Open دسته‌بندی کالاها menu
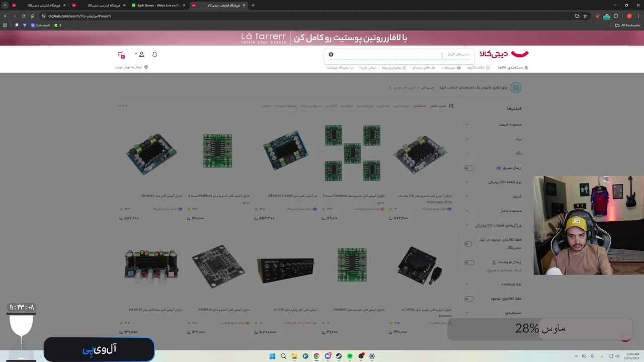 pyautogui.click(x=513, y=67)
